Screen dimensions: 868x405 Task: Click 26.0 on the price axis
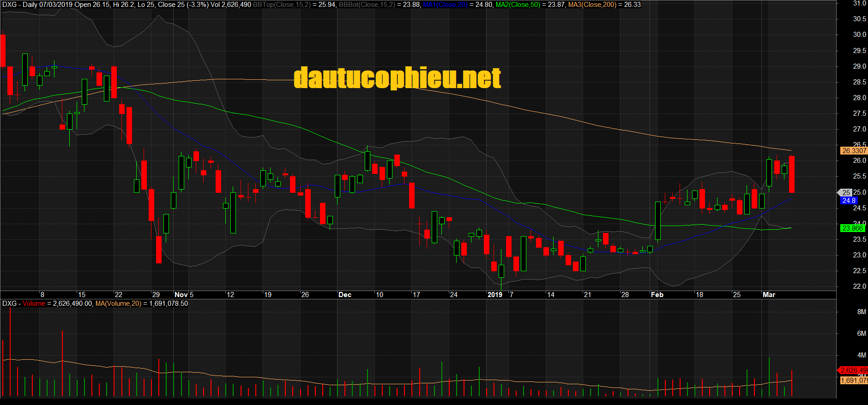pyautogui.click(x=859, y=161)
